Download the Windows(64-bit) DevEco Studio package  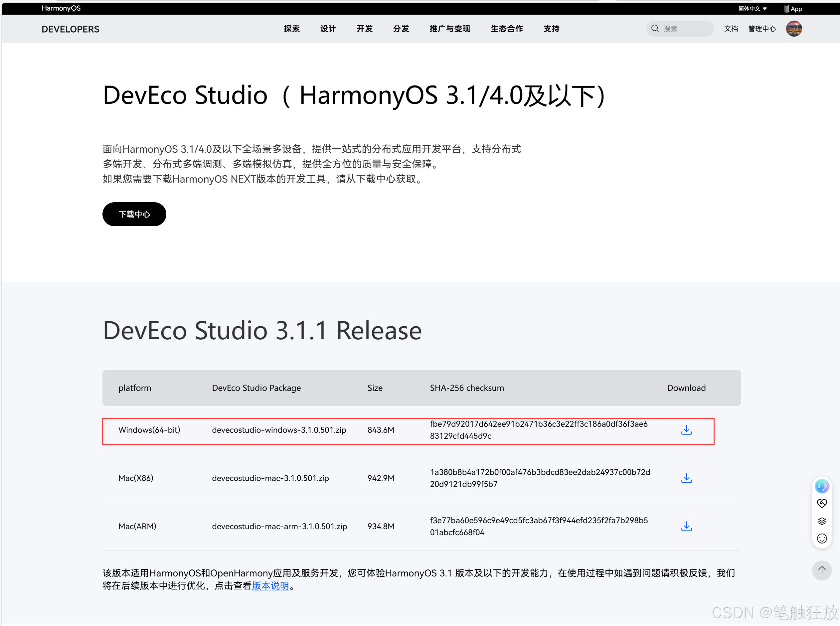click(x=686, y=430)
